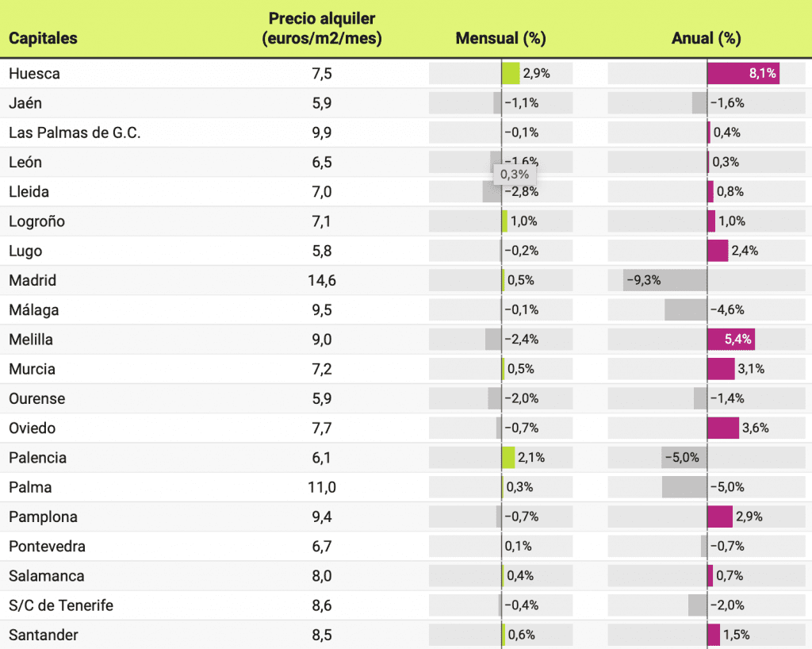Click Huesca's magenta 8,1% annual bar
Image resolution: width=812 pixels, height=649 pixels.
[743, 73]
